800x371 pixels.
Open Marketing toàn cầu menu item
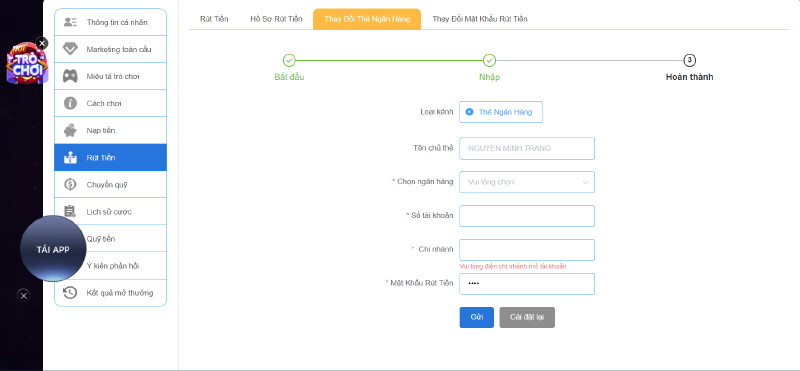click(111, 49)
